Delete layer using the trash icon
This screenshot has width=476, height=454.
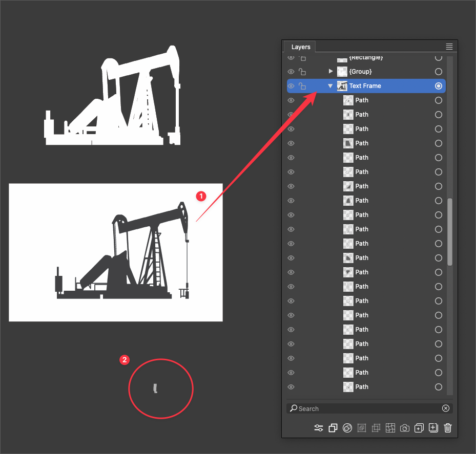(x=448, y=428)
